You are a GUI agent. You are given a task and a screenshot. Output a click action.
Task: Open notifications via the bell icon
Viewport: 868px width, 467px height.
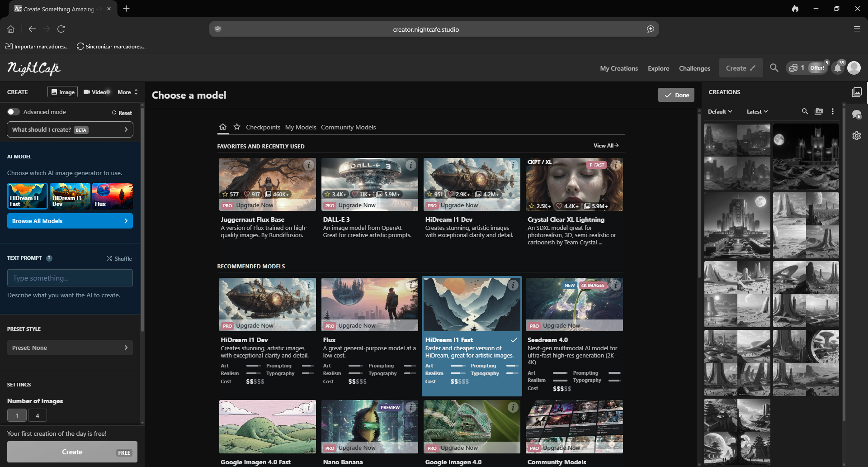[x=838, y=68]
